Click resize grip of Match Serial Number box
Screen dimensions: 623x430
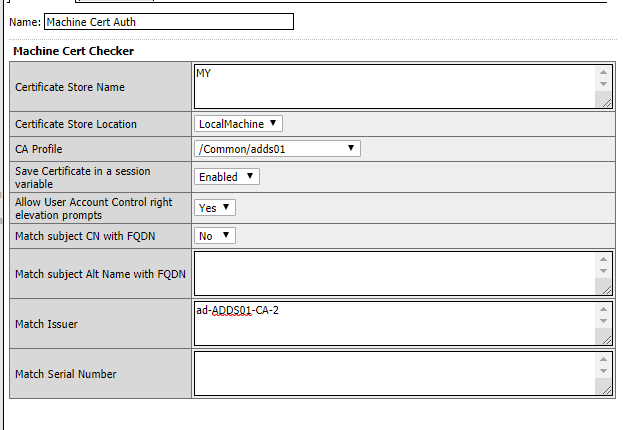click(604, 388)
